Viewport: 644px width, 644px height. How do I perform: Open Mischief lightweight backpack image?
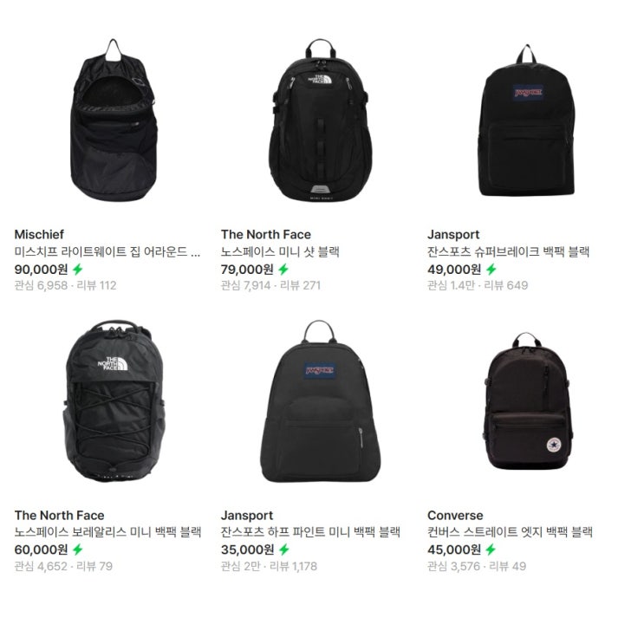click(x=114, y=120)
